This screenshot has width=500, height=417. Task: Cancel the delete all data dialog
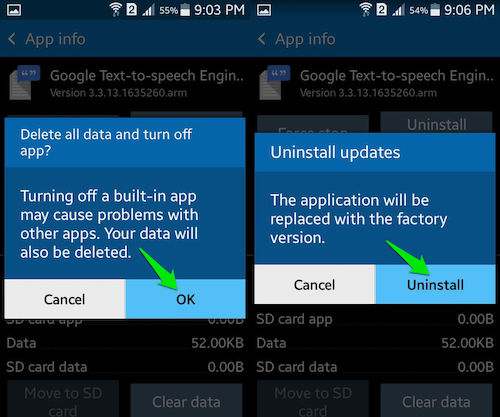tap(65, 299)
